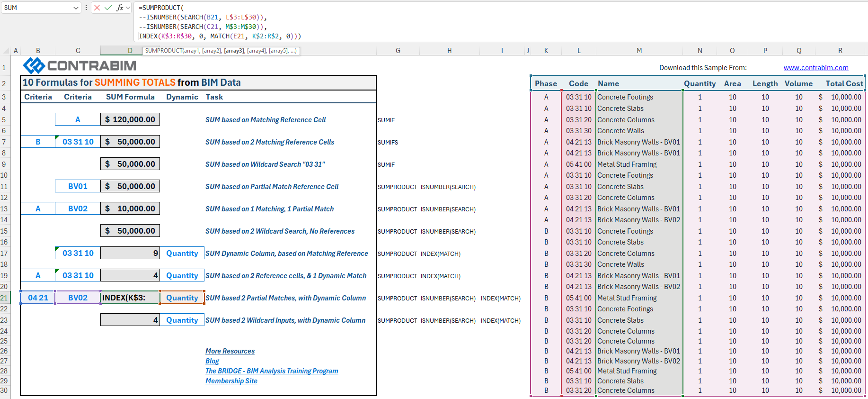The width and height of the screenshot is (868, 399).
Task: Cancel the formula edit with the red X
Action: [97, 8]
